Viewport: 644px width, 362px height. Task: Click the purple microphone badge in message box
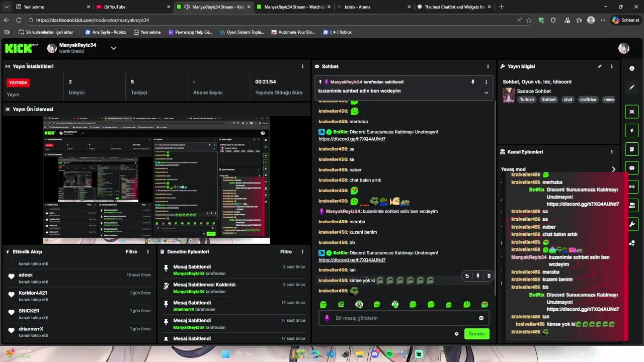(x=327, y=318)
